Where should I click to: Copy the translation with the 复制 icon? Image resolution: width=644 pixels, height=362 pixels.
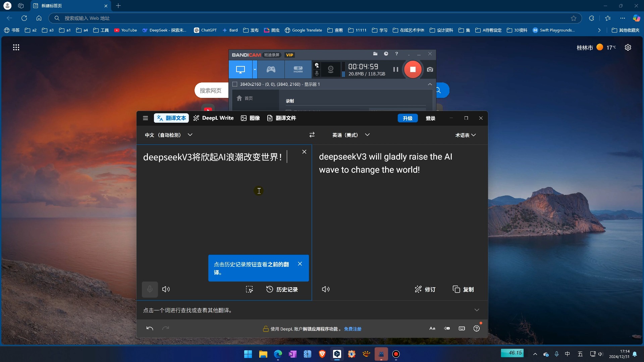pyautogui.click(x=463, y=289)
